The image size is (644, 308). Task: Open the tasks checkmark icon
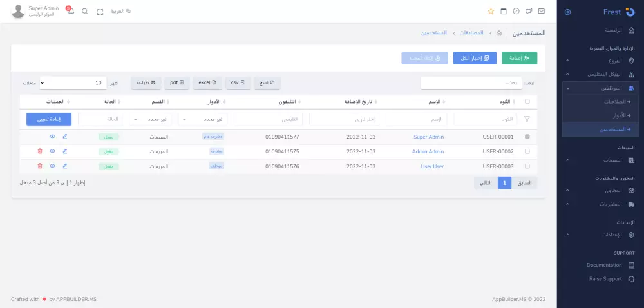[x=516, y=12]
